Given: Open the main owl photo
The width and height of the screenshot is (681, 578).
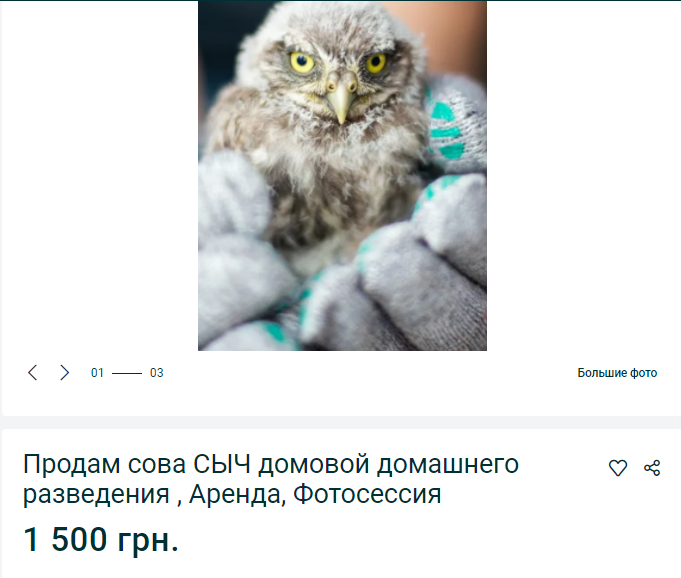Looking at the screenshot, I should click(x=342, y=175).
